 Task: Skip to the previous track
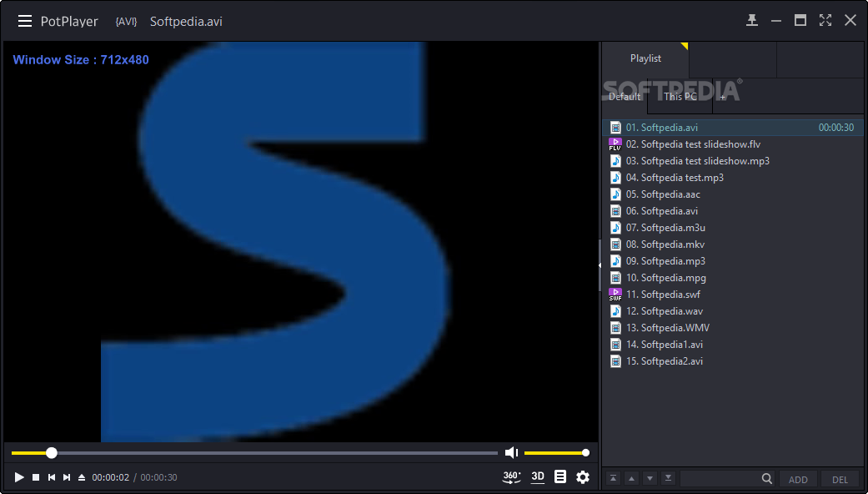(52, 476)
